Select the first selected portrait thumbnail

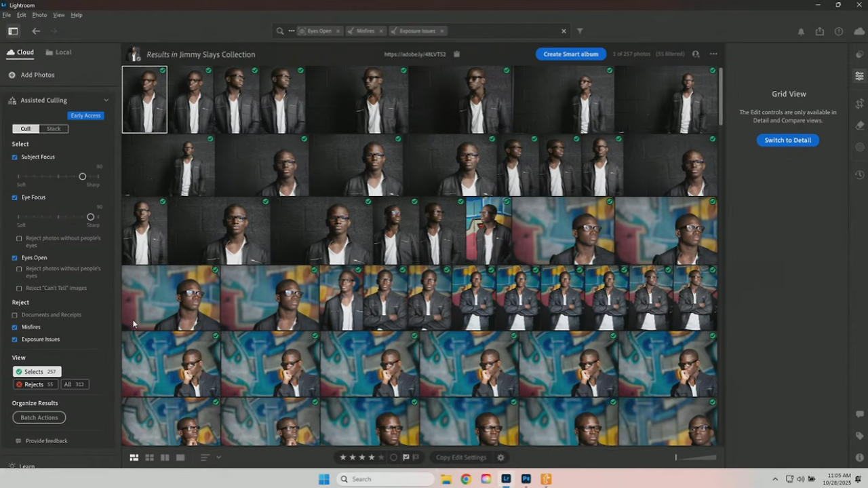(144, 99)
